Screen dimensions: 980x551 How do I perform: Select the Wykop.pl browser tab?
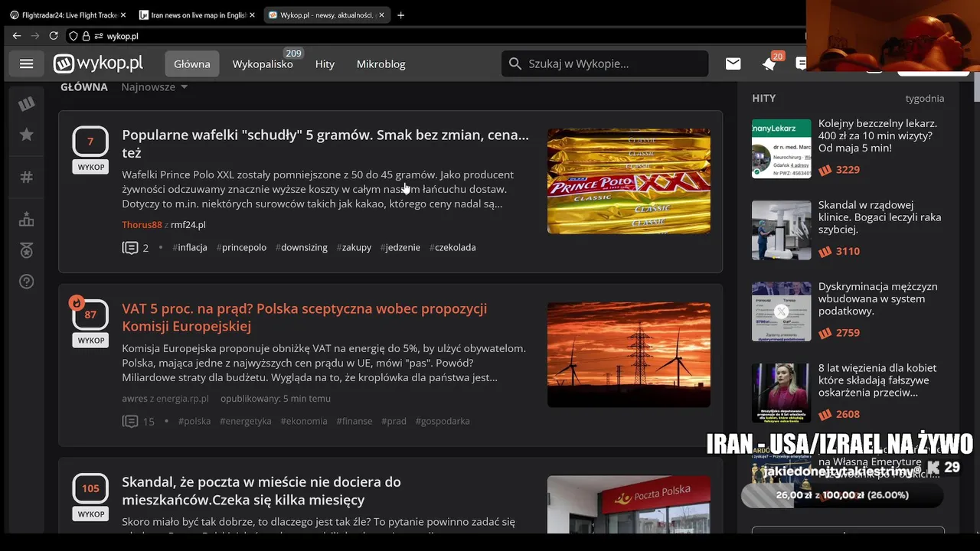(x=326, y=15)
